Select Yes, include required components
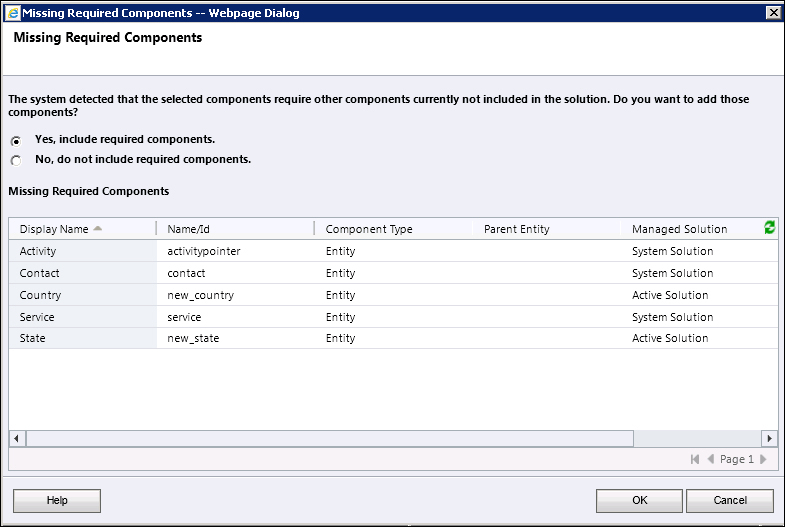Image resolution: width=785 pixels, height=527 pixels. click(x=16, y=141)
